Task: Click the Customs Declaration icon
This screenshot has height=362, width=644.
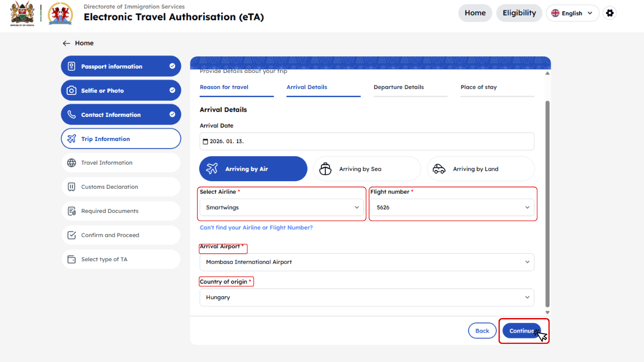Action: pos(71,187)
